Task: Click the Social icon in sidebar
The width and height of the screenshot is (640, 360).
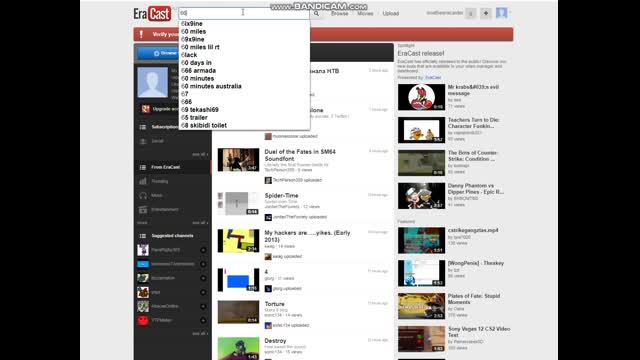Action: [143, 141]
